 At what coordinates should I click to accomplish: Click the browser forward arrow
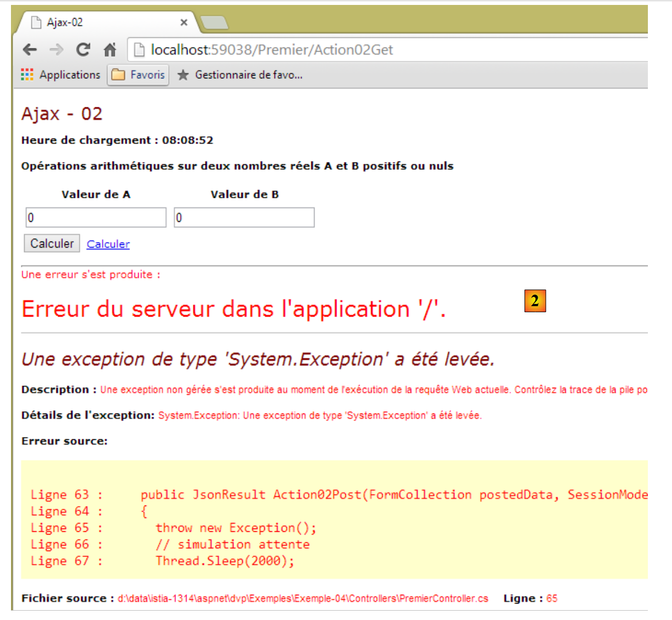pos(56,50)
